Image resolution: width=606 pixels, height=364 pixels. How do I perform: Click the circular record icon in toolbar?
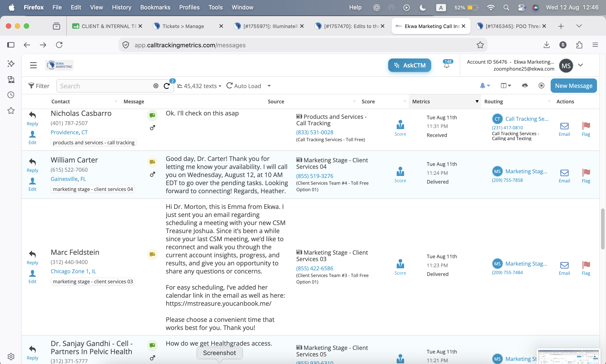(541, 85)
